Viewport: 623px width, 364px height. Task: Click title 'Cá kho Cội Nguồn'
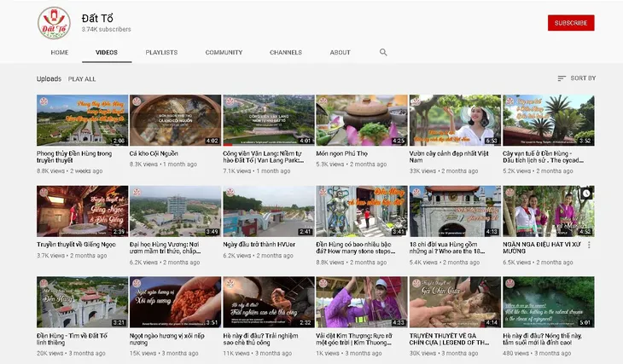coord(154,153)
